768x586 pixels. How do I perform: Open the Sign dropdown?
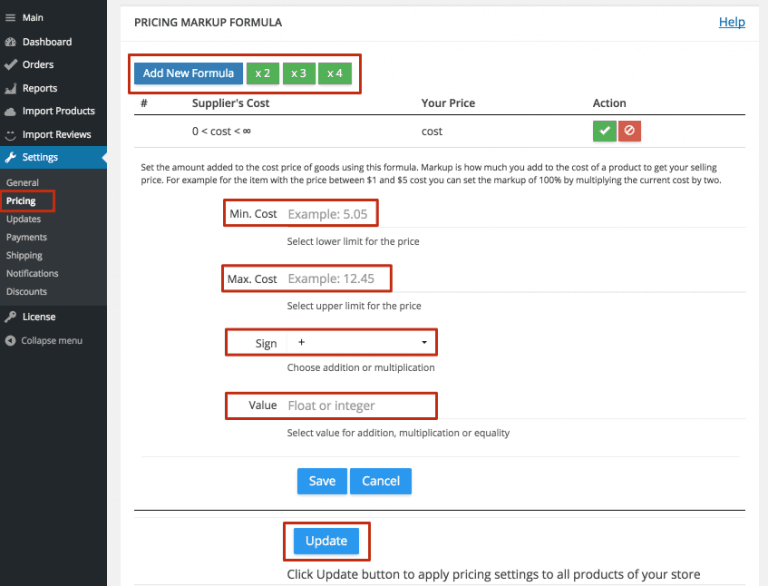361,342
